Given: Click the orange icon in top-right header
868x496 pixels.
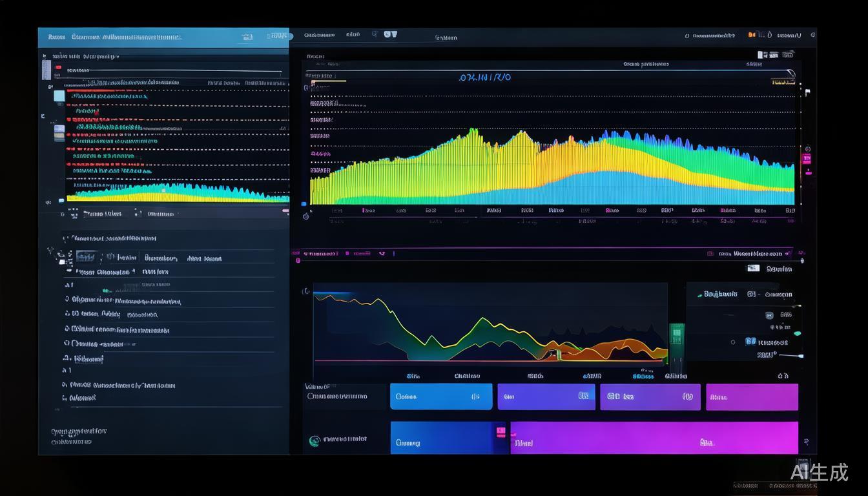Looking at the screenshot, I should [752, 35].
